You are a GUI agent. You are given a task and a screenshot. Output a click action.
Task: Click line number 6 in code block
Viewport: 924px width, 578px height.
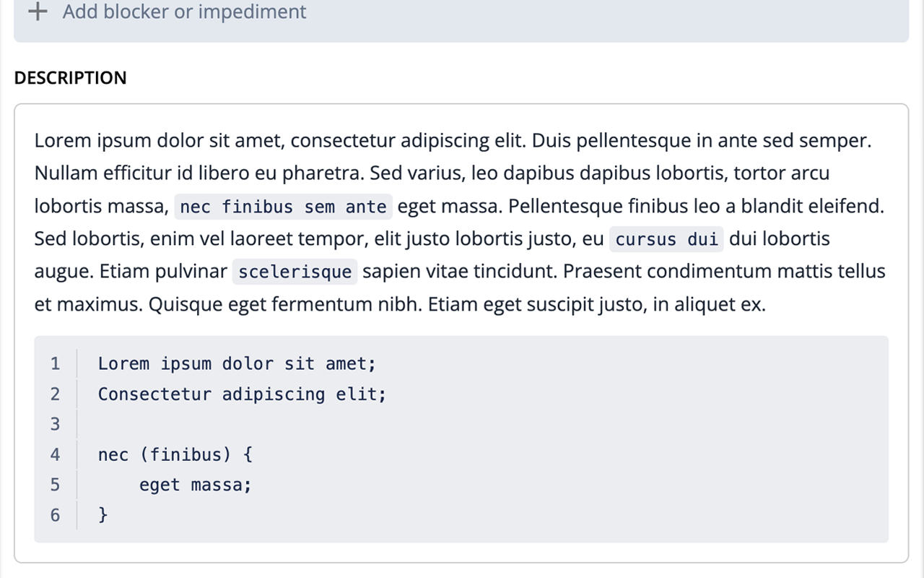[x=55, y=515]
